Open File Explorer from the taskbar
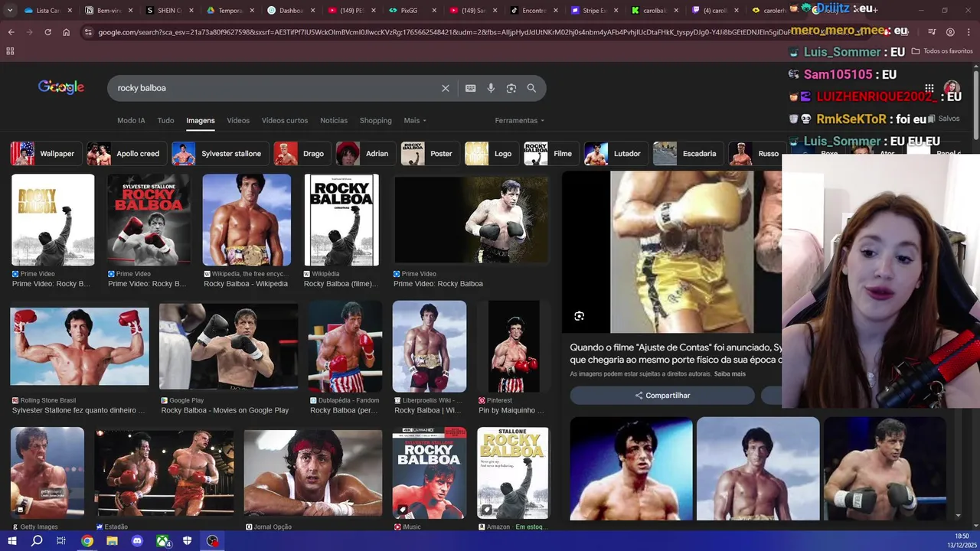The width and height of the screenshot is (980, 551). [112, 541]
